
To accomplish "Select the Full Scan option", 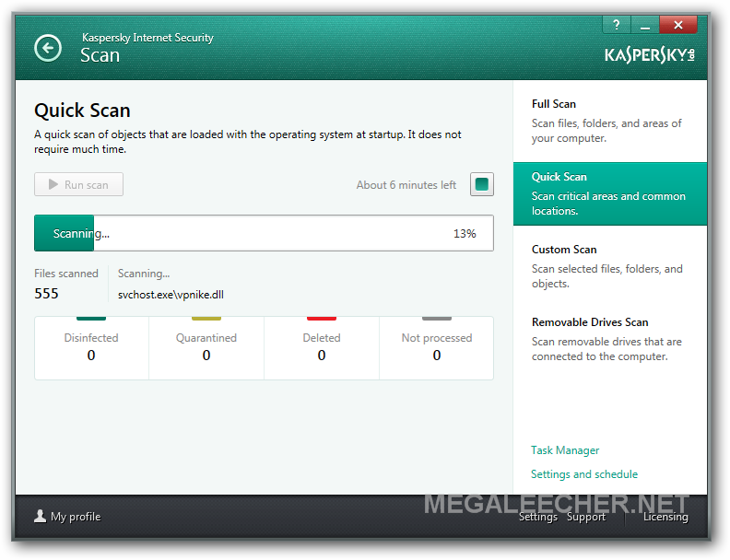I will (610, 121).
